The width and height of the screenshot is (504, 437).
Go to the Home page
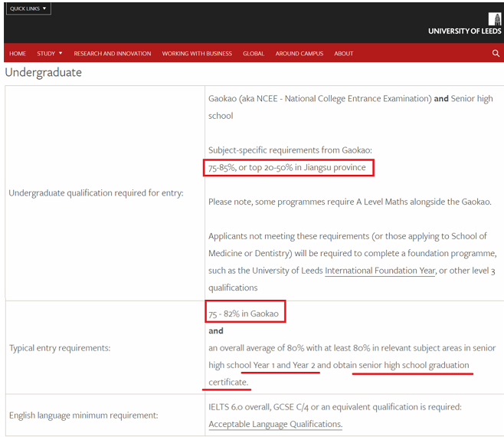pos(18,54)
